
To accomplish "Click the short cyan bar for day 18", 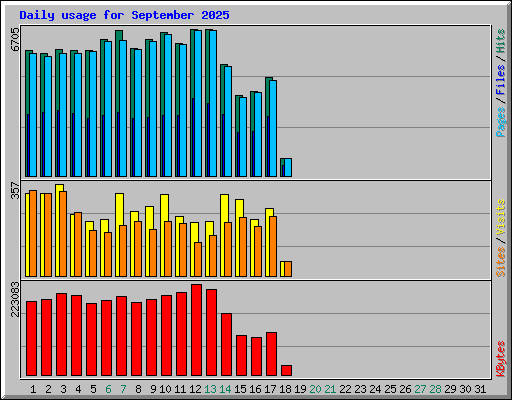I will pos(288,167).
